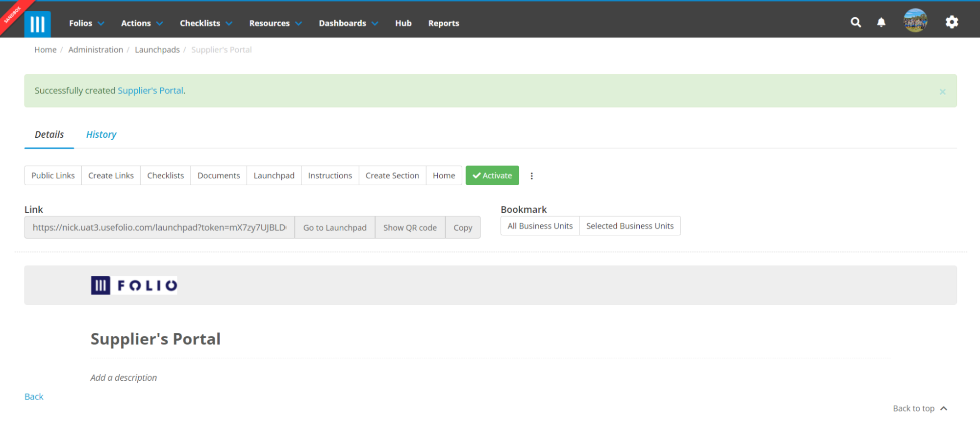Switch to the History tab
This screenshot has height=422, width=980.
coord(101,134)
